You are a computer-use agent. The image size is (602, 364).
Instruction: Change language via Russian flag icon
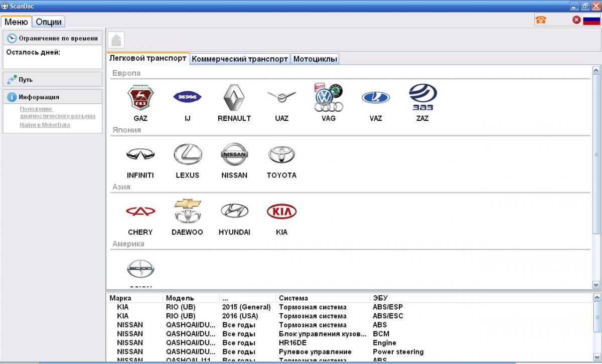(591, 20)
